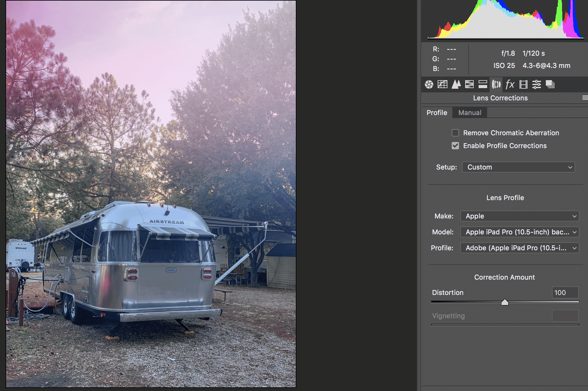588x391 pixels.
Task: Open the Profile dropdown showing Adobe
Action: (x=520, y=248)
